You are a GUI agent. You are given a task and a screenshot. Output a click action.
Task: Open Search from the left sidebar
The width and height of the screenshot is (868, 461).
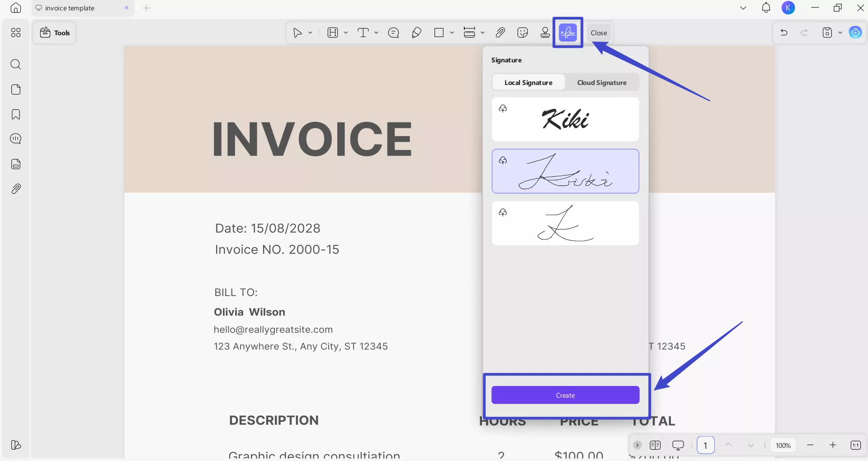[x=16, y=65]
